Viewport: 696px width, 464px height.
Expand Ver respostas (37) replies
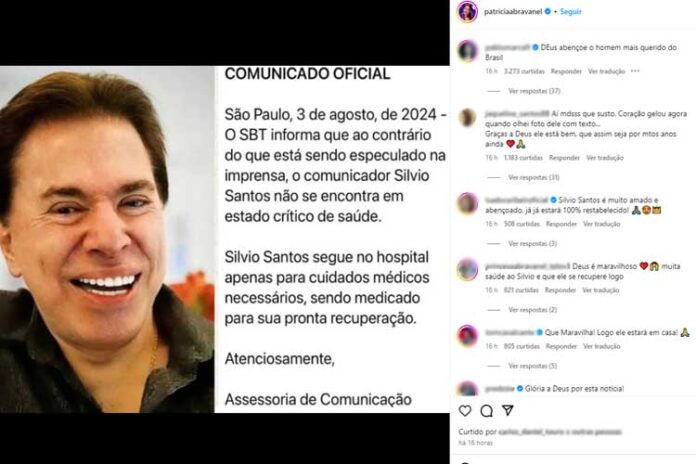point(534,91)
